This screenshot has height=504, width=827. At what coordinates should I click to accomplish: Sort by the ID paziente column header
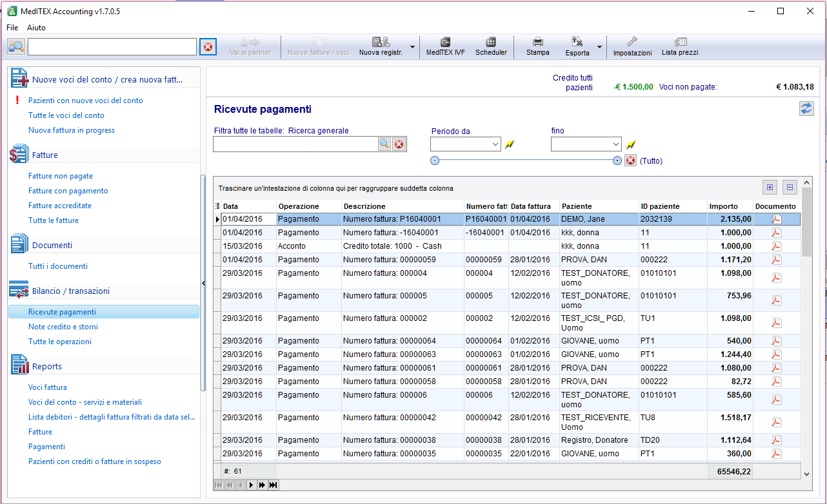[x=673, y=206]
